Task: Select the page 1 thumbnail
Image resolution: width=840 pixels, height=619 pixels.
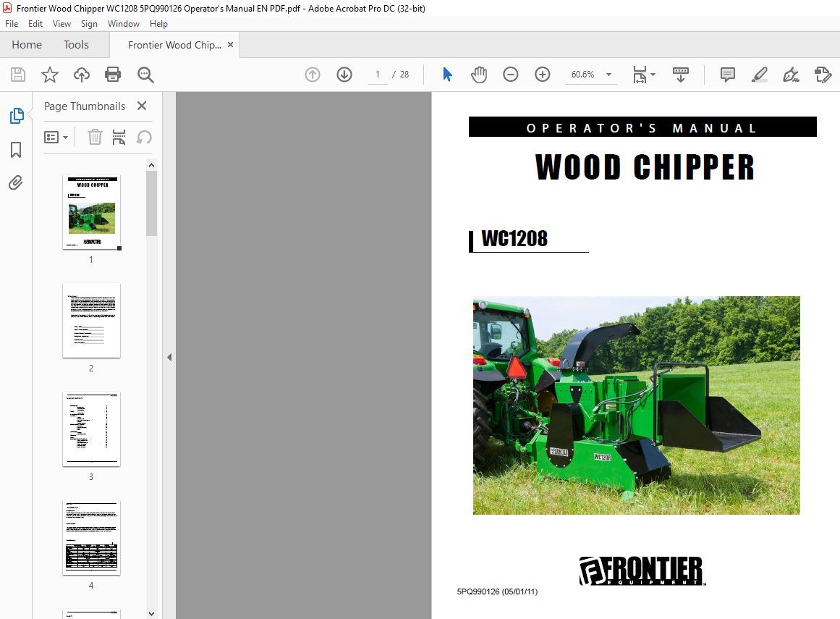Action: (x=92, y=211)
